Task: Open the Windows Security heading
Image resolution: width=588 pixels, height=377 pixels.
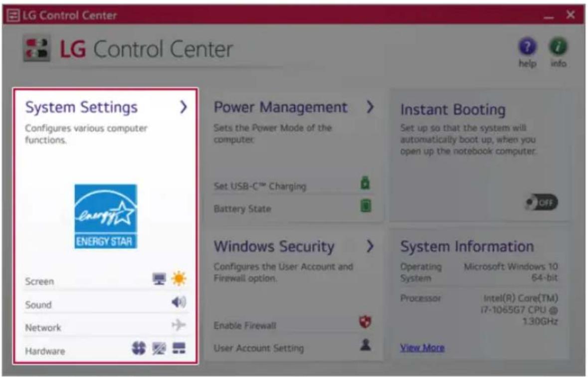Action: click(x=274, y=246)
